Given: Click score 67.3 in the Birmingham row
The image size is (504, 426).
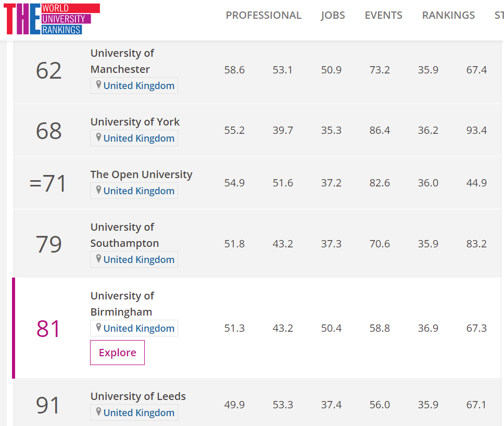Looking at the screenshot, I should tap(476, 328).
